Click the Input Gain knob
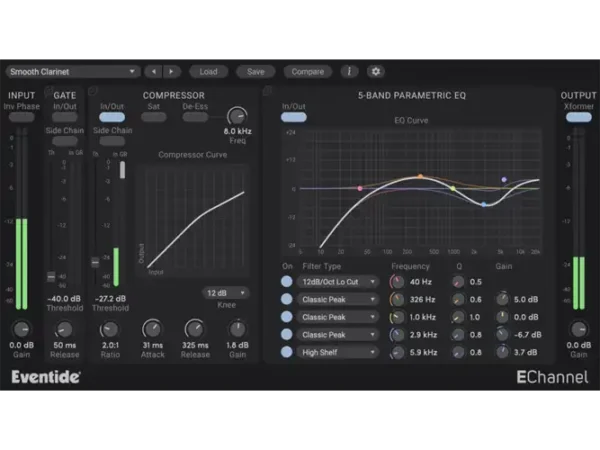The image size is (600, 450). (x=21, y=329)
